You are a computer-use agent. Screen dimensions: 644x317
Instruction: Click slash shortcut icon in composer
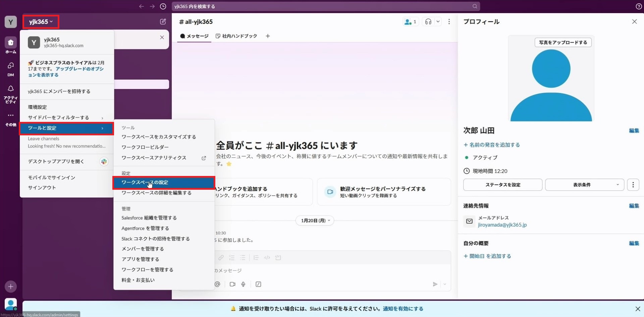(x=258, y=284)
